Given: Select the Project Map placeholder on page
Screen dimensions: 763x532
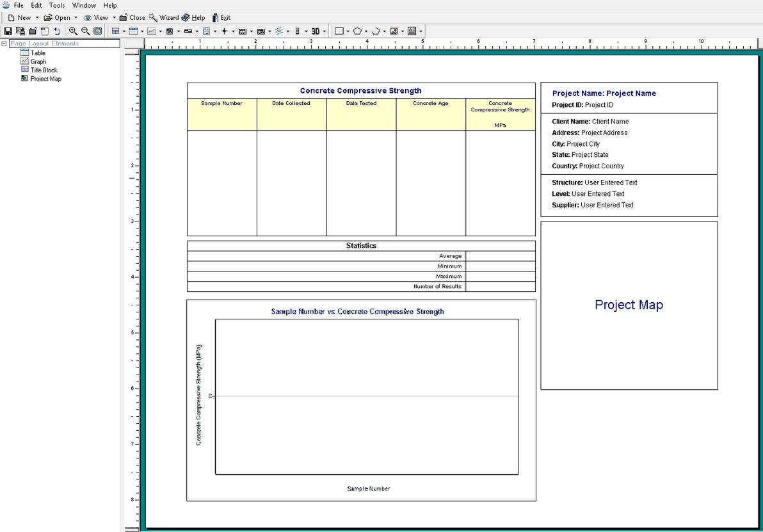Looking at the screenshot, I should pyautogui.click(x=629, y=305).
